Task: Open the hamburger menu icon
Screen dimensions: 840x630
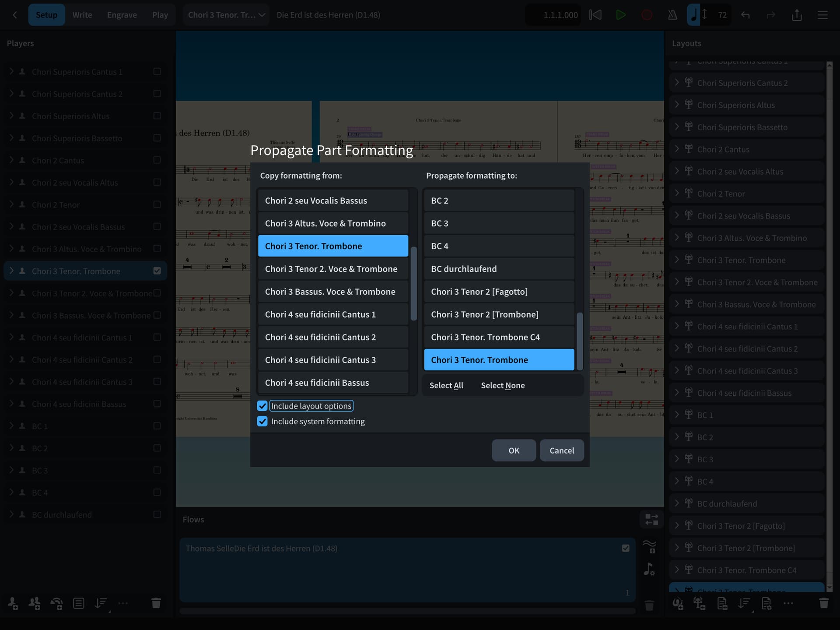Action: (822, 15)
